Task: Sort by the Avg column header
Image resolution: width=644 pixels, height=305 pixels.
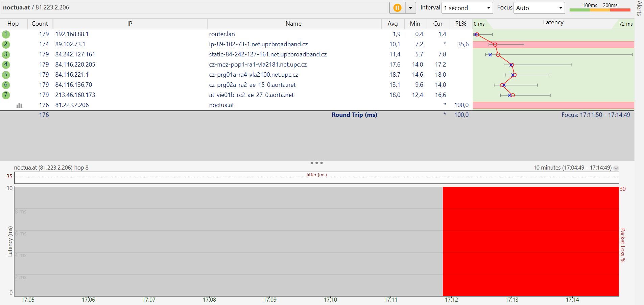Action: coord(392,24)
